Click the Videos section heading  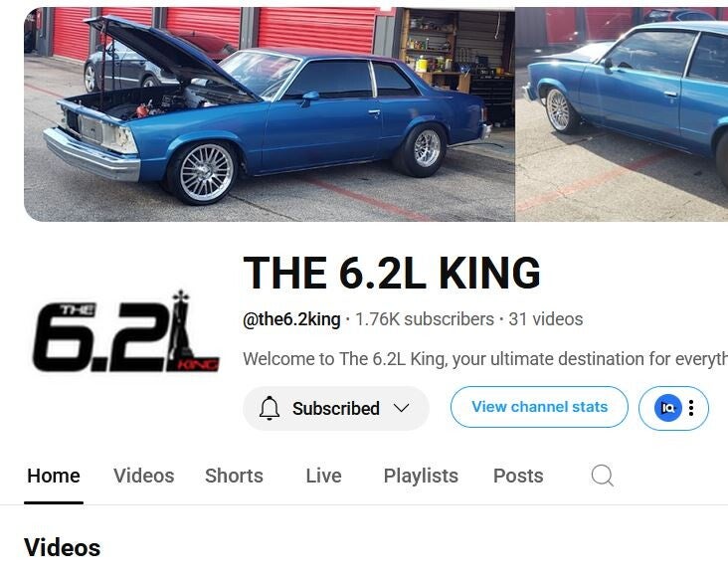63,547
